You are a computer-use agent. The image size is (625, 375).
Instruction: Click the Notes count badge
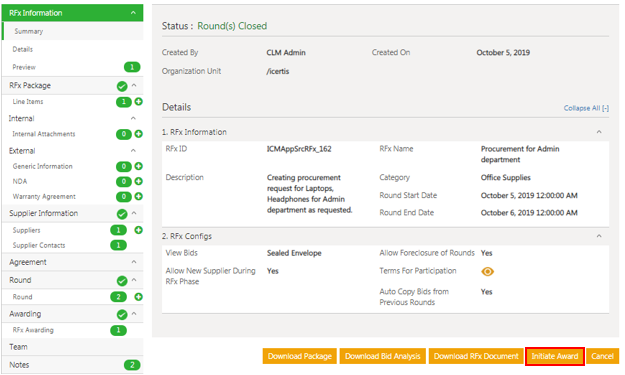(x=132, y=365)
